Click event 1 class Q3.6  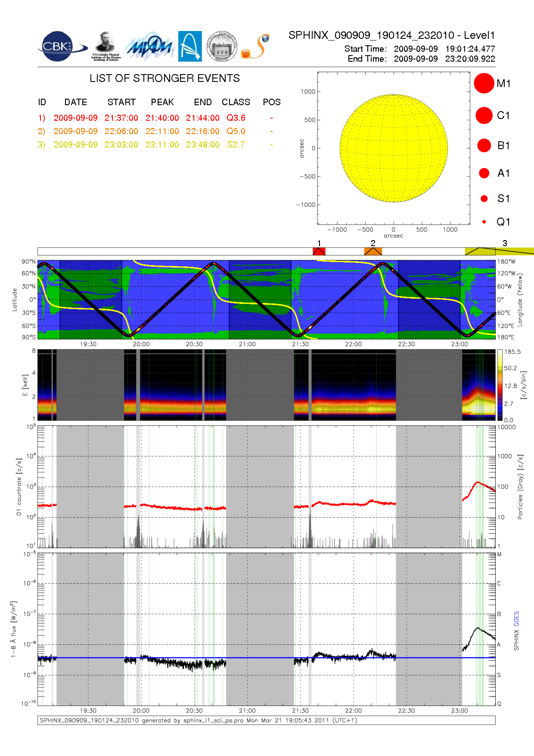(236, 118)
